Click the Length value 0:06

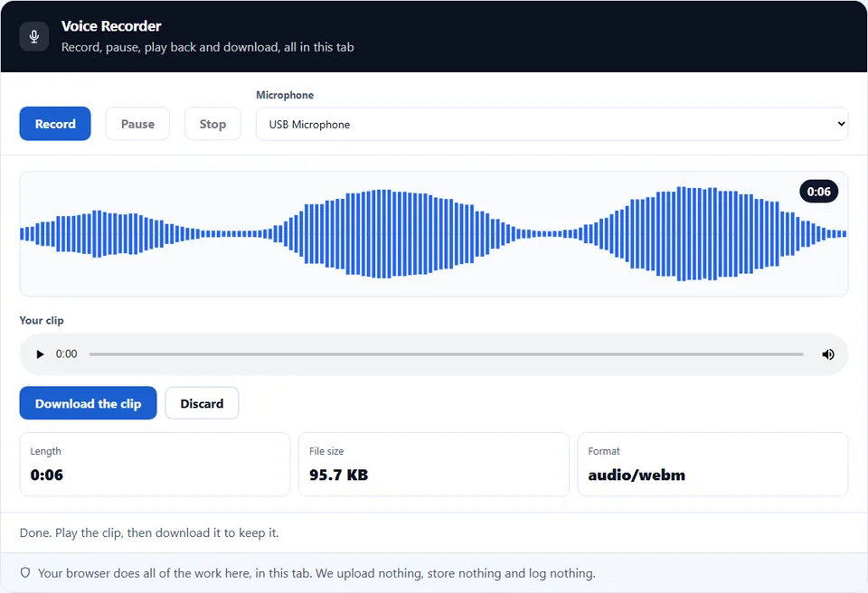click(46, 475)
